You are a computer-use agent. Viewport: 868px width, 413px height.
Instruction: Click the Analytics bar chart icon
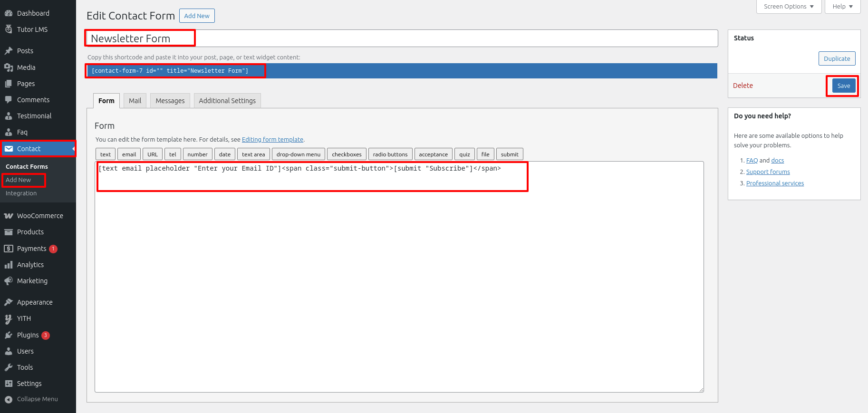[9, 265]
